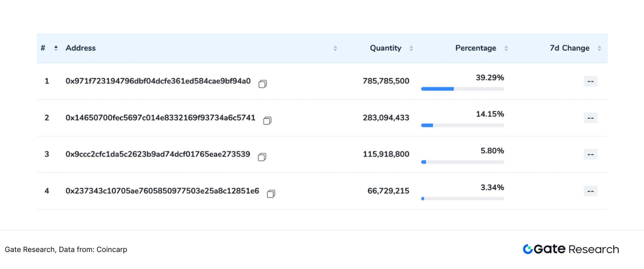
Task: Click the Address column header
Action: (x=80, y=48)
